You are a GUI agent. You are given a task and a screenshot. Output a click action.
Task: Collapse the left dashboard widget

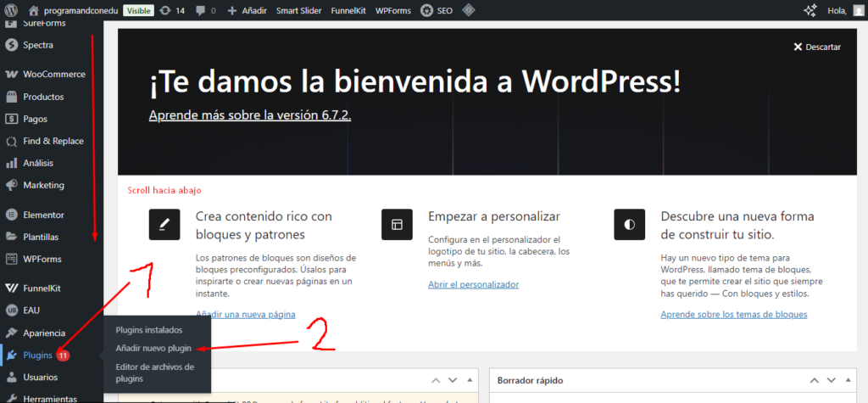(x=470, y=381)
